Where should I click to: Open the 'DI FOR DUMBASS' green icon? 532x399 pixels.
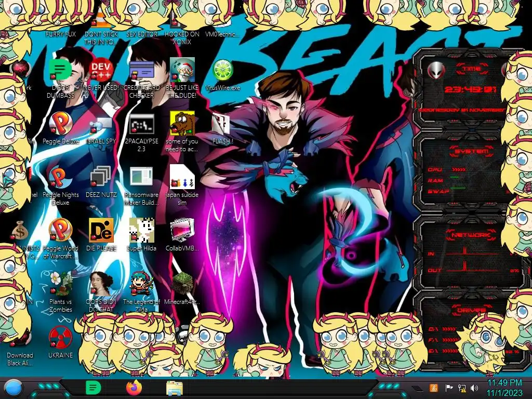pos(60,71)
